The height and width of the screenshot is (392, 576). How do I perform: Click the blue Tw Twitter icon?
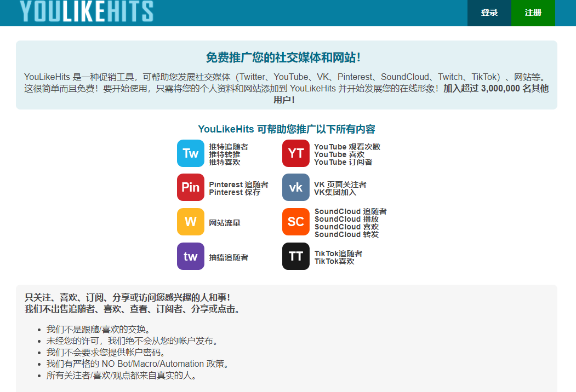coord(190,153)
